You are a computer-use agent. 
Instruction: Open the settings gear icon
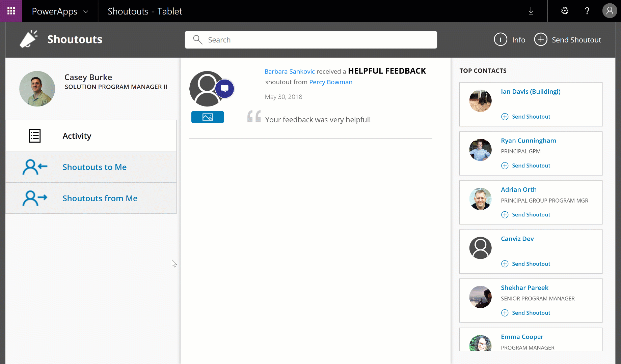(x=565, y=11)
